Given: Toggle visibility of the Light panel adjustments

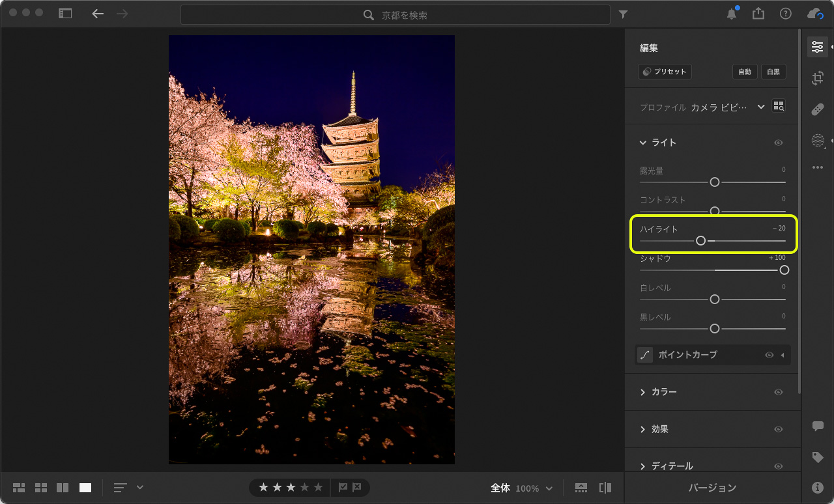Looking at the screenshot, I should [x=778, y=143].
